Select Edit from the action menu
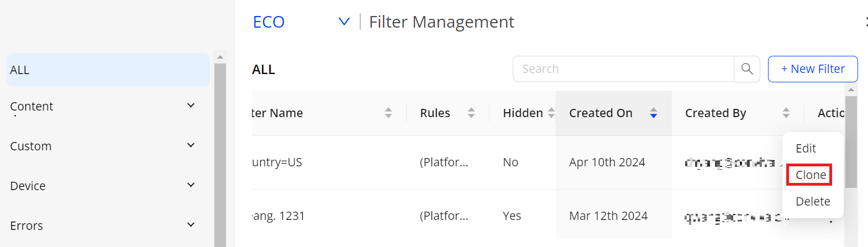The image size is (868, 247). [x=806, y=148]
